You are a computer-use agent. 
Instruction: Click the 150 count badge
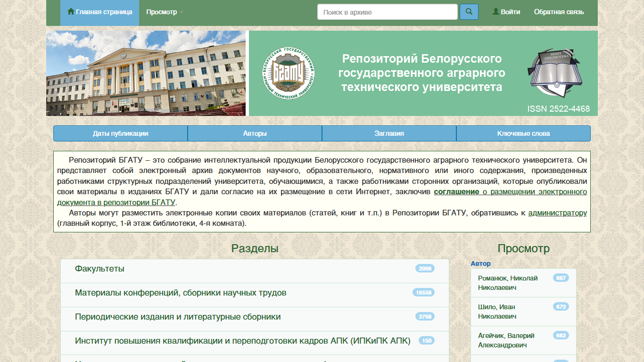click(427, 341)
